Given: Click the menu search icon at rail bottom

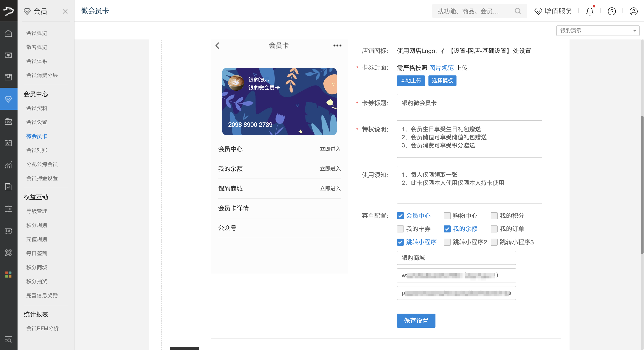Looking at the screenshot, I should click(x=9, y=340).
